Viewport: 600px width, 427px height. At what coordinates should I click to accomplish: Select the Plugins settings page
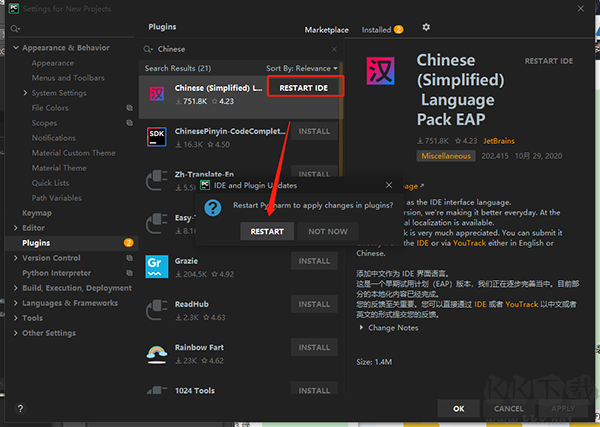pyautogui.click(x=72, y=243)
